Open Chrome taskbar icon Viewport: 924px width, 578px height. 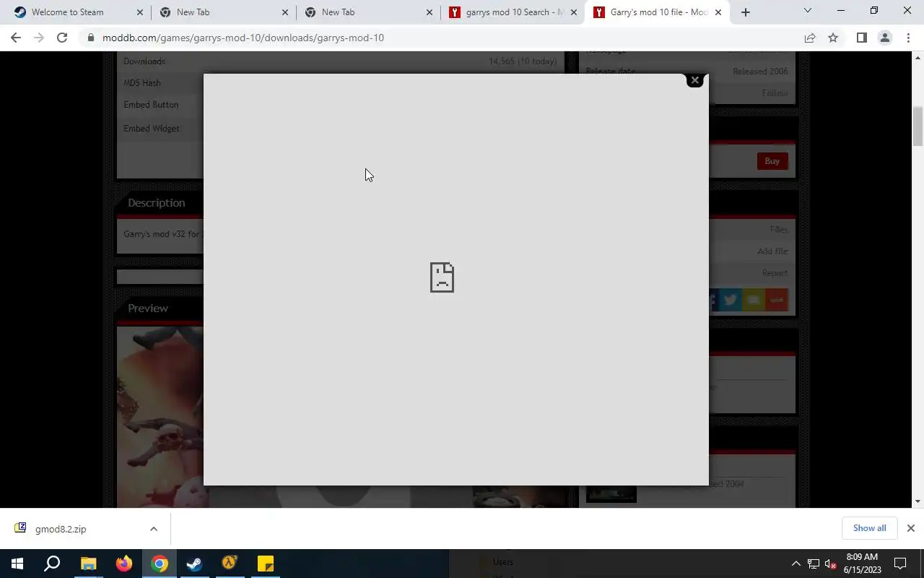pyautogui.click(x=160, y=564)
